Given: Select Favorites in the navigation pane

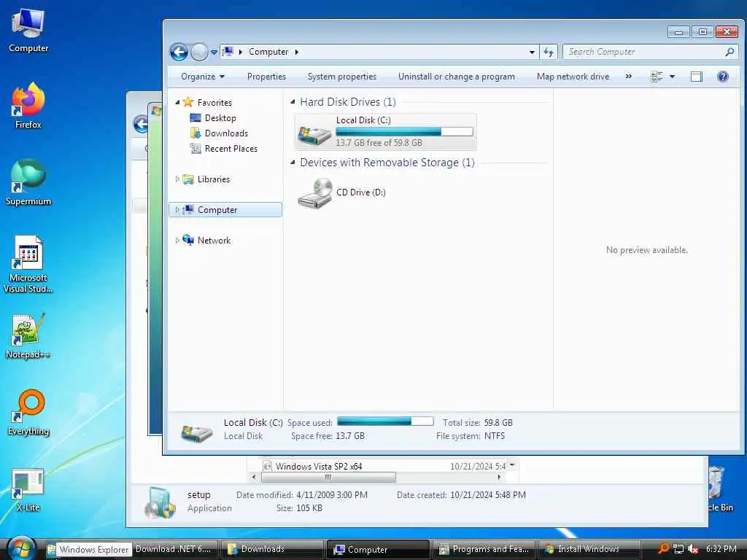Looking at the screenshot, I should 214,102.
